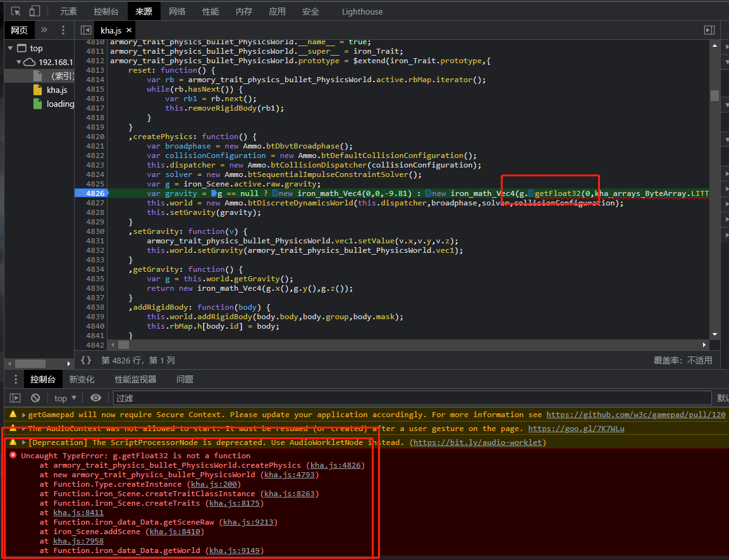Show the console sidebar

(x=15, y=398)
